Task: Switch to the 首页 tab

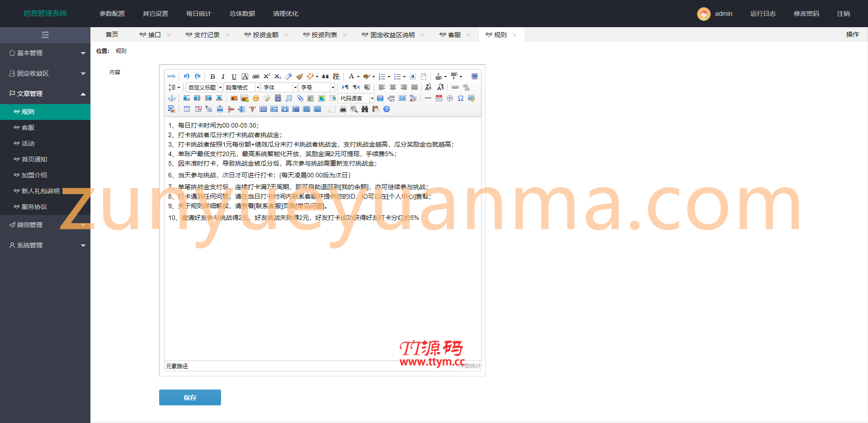Action: point(112,34)
